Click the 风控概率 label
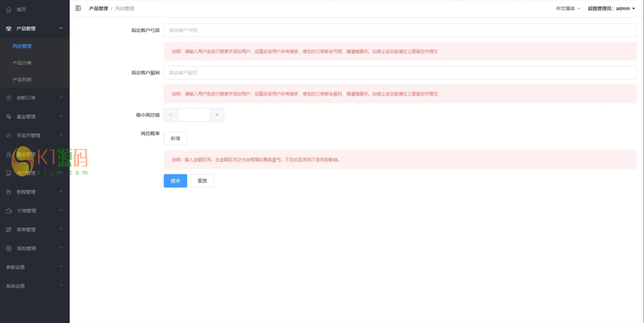The width and height of the screenshot is (644, 323). (x=150, y=134)
